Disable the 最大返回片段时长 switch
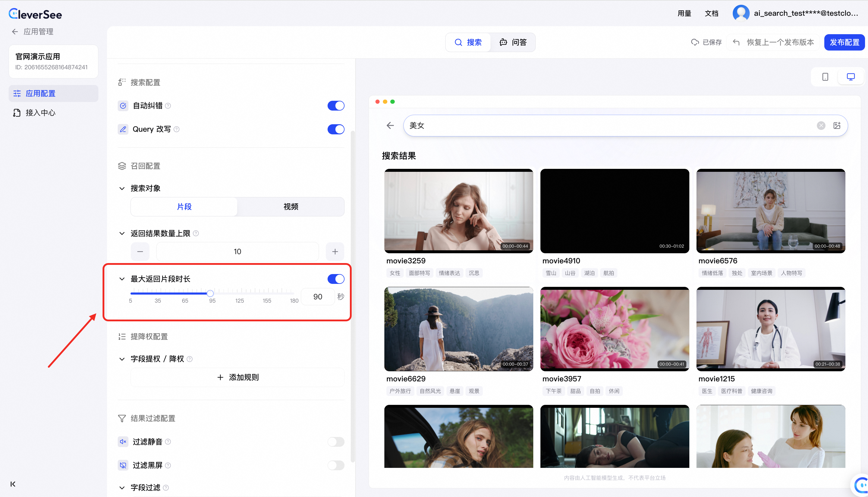 [x=336, y=279]
